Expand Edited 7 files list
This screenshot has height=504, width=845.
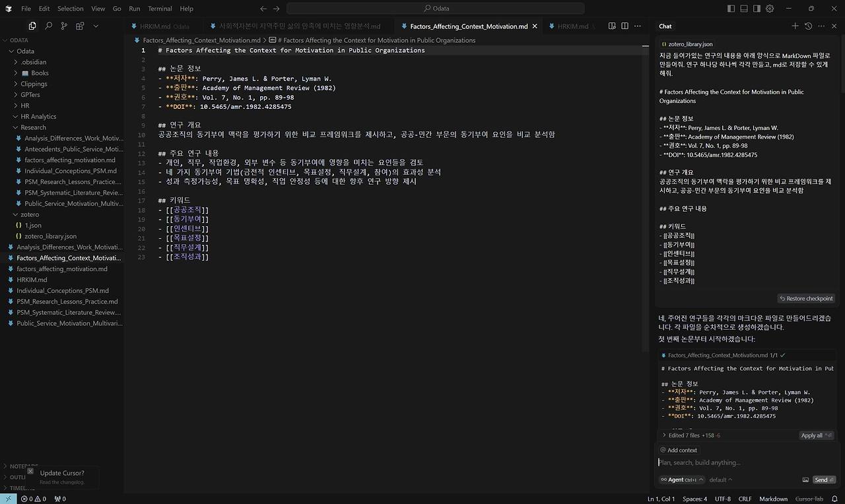(692, 435)
